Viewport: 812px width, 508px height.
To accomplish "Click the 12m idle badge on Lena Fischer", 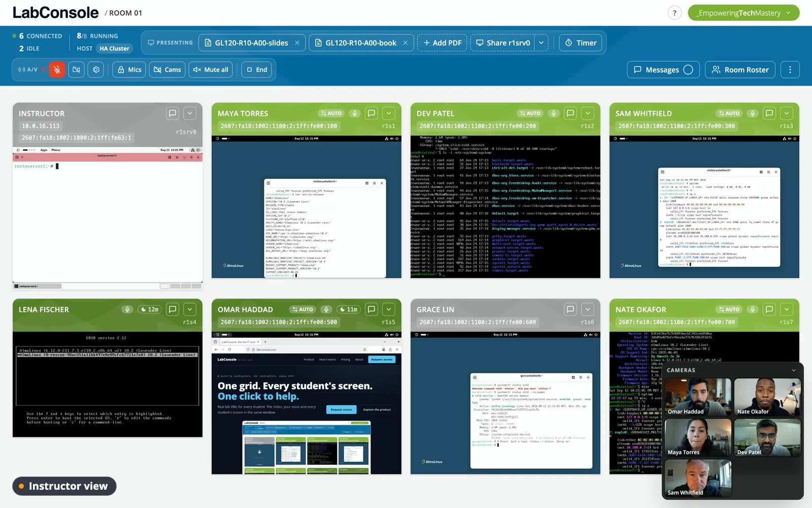I will [x=150, y=309].
